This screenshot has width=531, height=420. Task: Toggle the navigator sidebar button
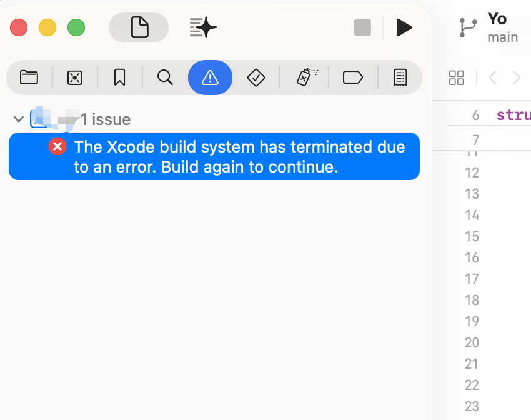139,27
